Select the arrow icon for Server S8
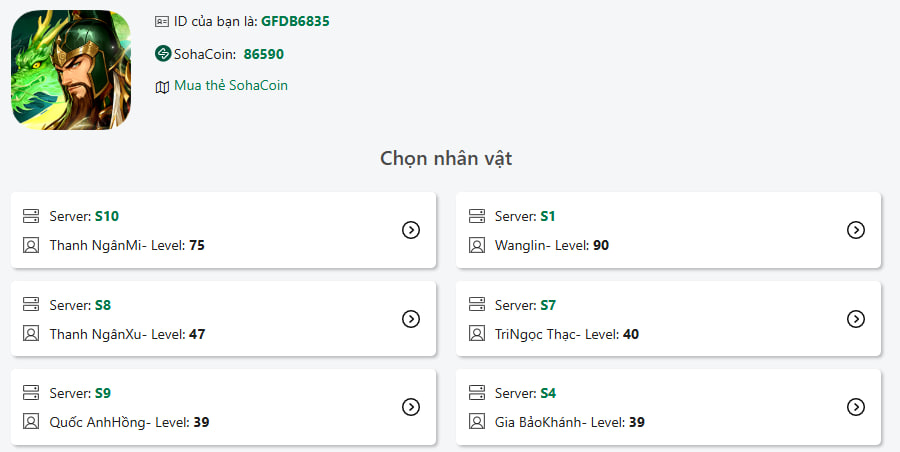The height and width of the screenshot is (452, 900). (410, 319)
